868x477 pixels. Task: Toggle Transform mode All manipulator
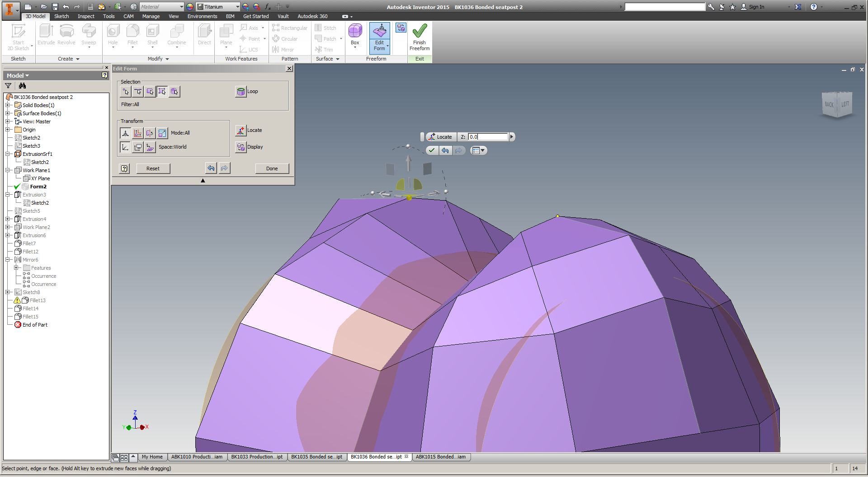pos(126,133)
